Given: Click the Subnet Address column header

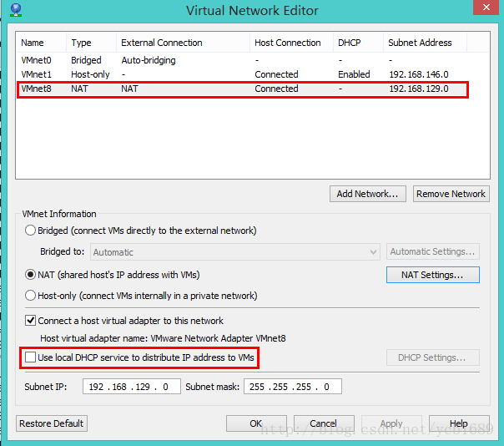Looking at the screenshot, I should (x=421, y=43).
